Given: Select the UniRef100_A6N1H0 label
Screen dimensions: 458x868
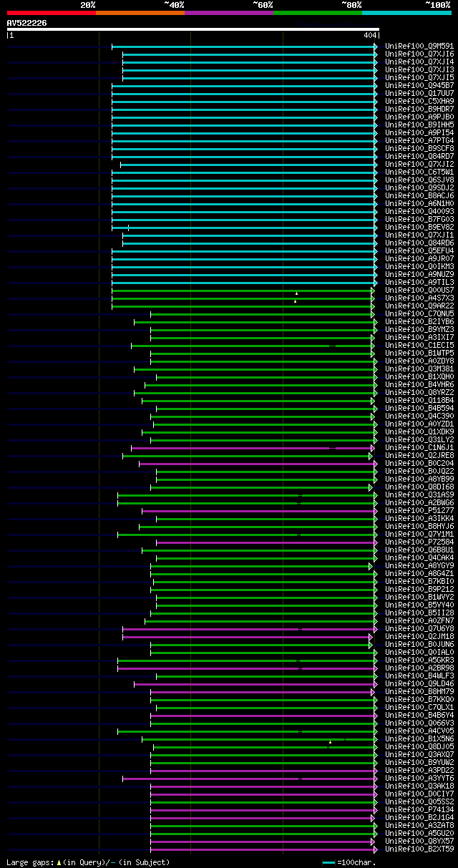Looking at the screenshot, I should click(x=419, y=204).
